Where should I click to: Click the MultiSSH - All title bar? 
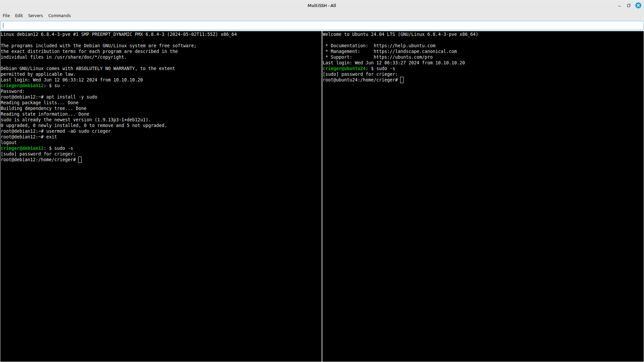[322, 5]
